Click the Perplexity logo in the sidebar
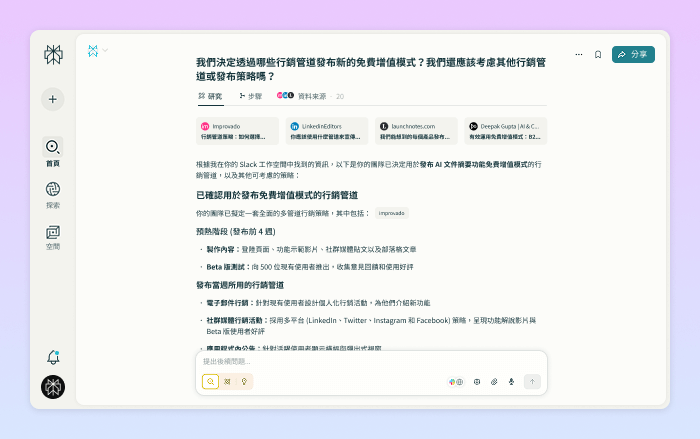Viewport: 700px width, 439px height. click(x=53, y=54)
